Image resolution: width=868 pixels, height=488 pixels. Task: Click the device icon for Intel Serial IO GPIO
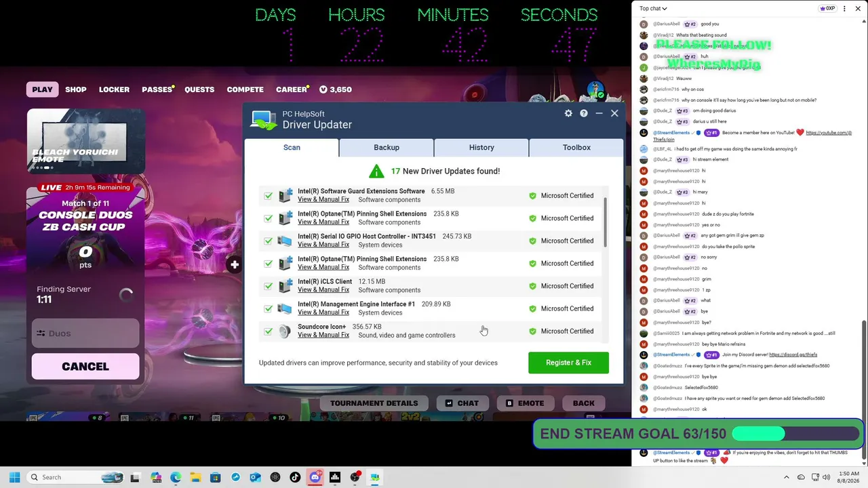285,241
